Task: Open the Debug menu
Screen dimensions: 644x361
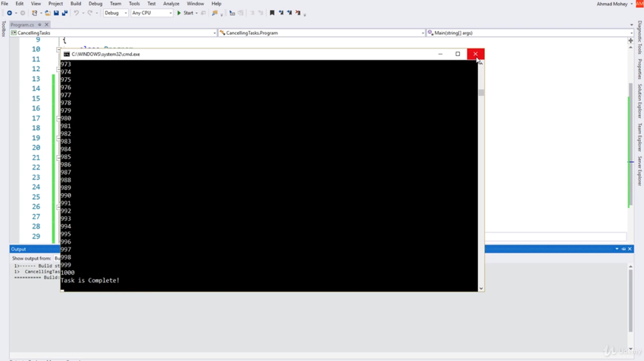Action: (95, 4)
